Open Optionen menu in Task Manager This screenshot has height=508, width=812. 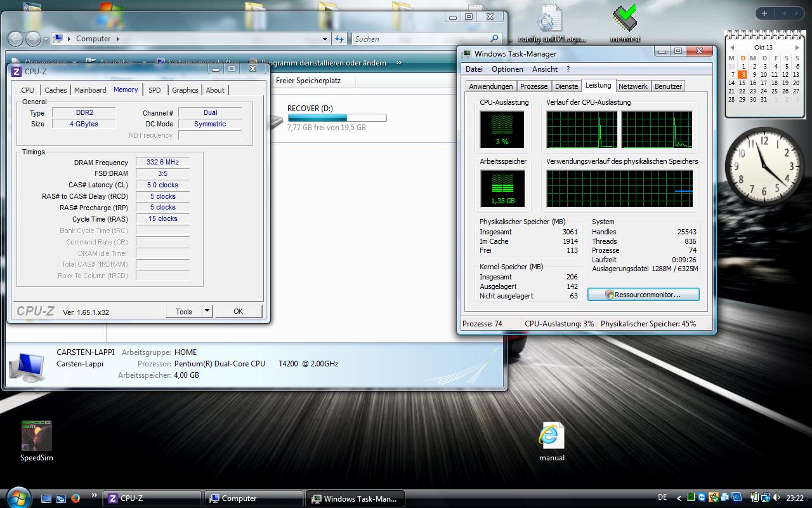click(507, 69)
